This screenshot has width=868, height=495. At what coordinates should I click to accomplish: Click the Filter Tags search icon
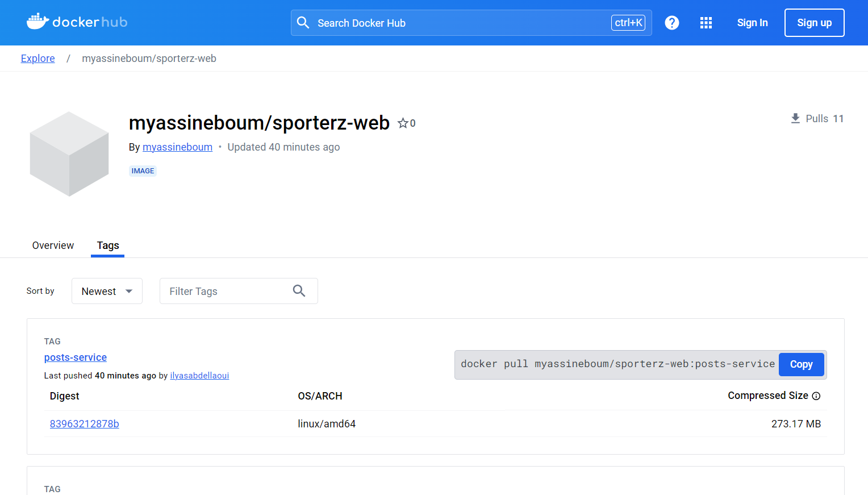[299, 291]
